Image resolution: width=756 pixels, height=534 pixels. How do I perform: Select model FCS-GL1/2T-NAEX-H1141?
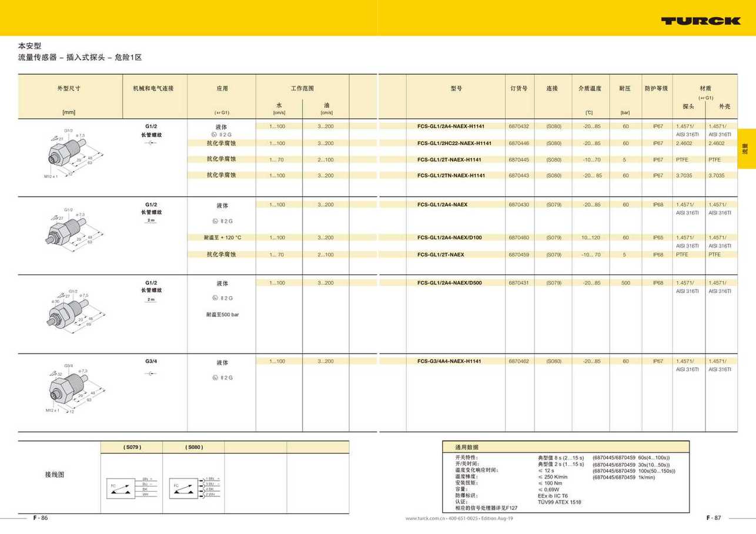[449, 160]
